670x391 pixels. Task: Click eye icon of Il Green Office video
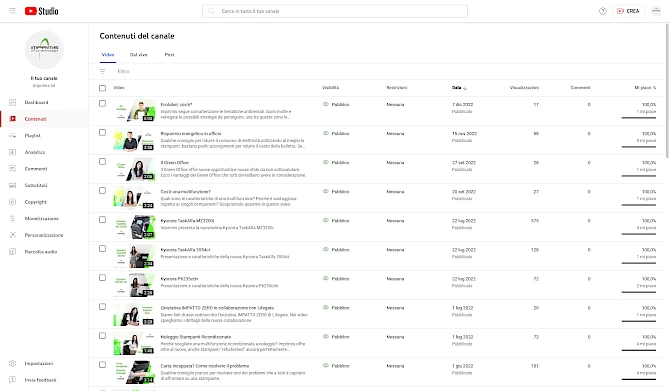coord(326,162)
